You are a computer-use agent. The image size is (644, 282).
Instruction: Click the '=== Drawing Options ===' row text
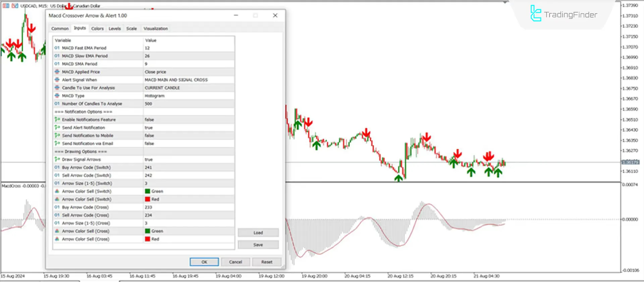(x=81, y=152)
